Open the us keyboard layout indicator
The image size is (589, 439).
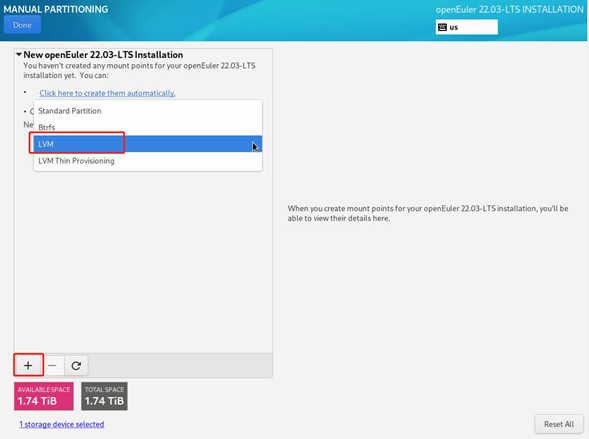point(467,27)
